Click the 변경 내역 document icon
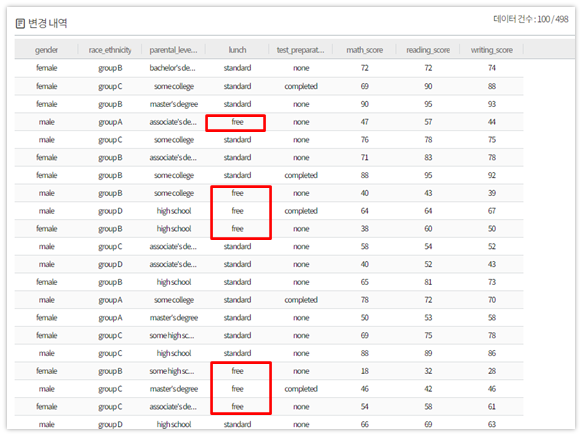The height and width of the screenshot is (436, 582). (20, 24)
